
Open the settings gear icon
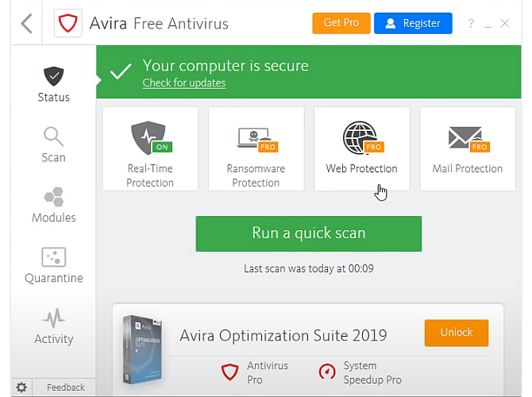tap(21, 387)
